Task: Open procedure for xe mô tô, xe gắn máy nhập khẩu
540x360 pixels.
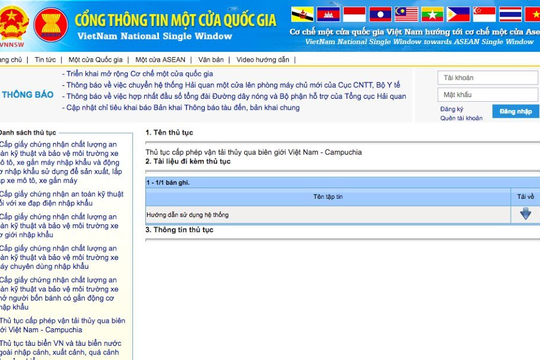Action: (61, 162)
